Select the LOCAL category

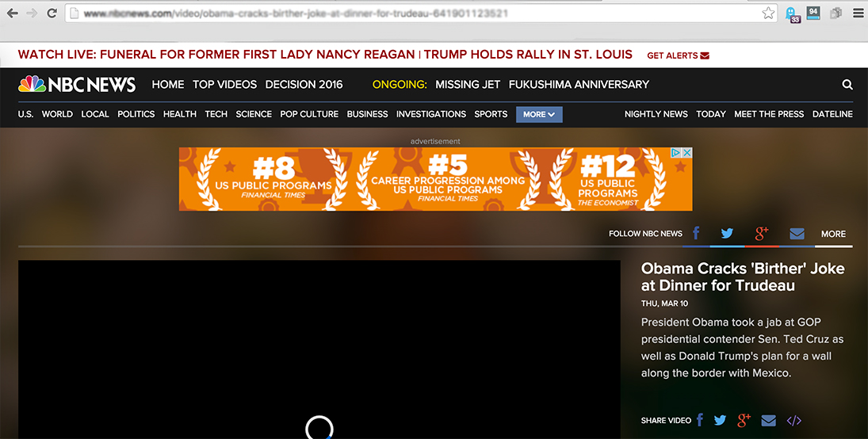[x=95, y=114]
